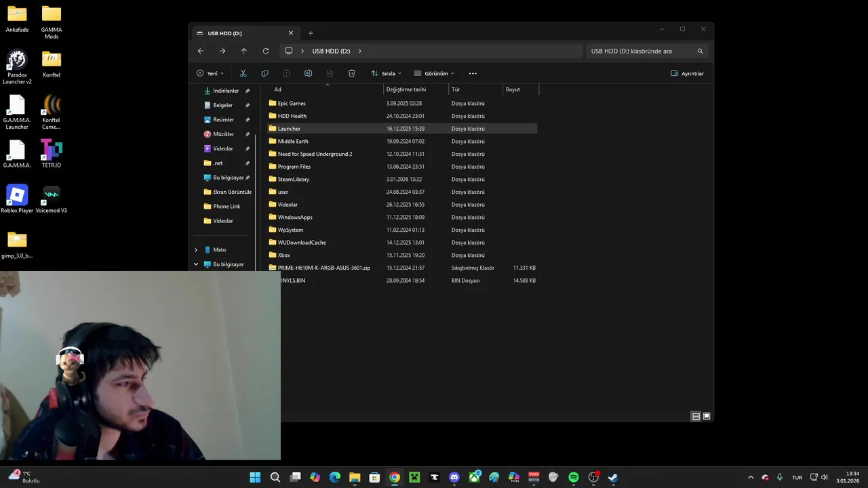Switch to large thumbnails view icon

[x=707, y=416]
